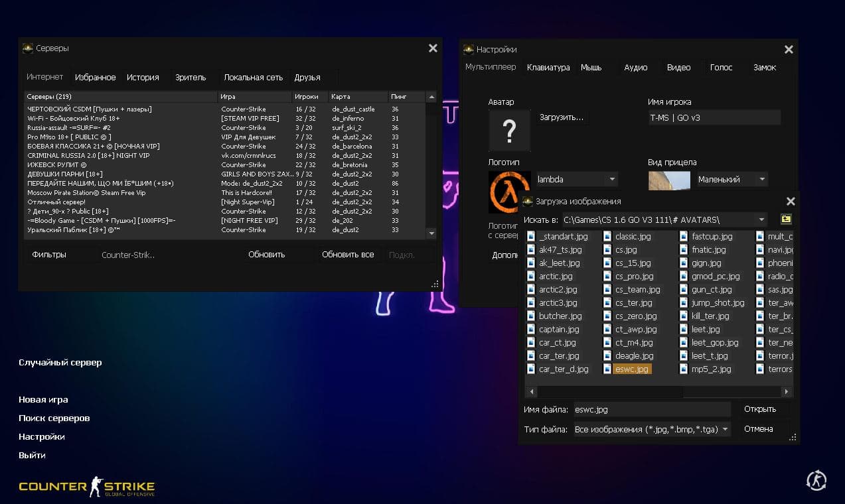Expand the file type filter dropdown
The height and width of the screenshot is (504, 845).
coord(725,430)
